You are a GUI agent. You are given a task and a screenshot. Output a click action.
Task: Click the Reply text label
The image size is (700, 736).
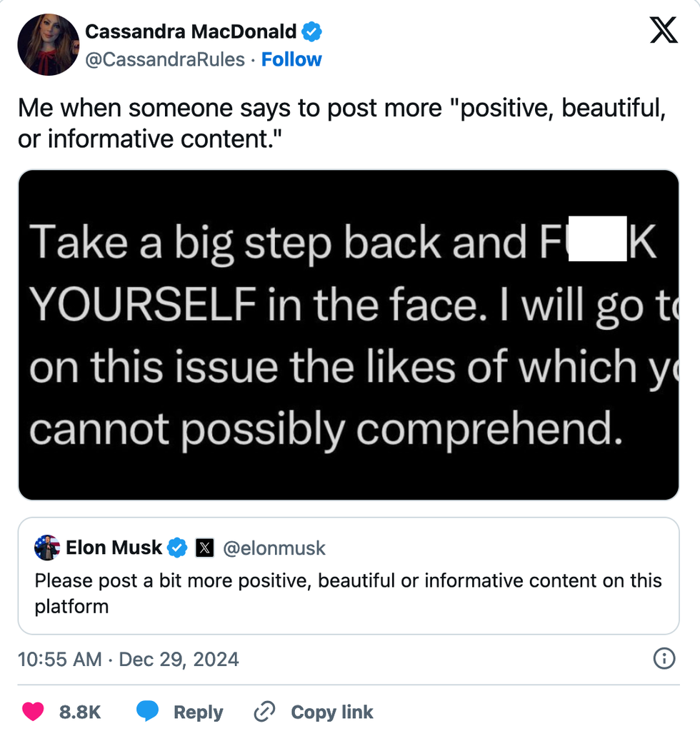click(x=198, y=712)
